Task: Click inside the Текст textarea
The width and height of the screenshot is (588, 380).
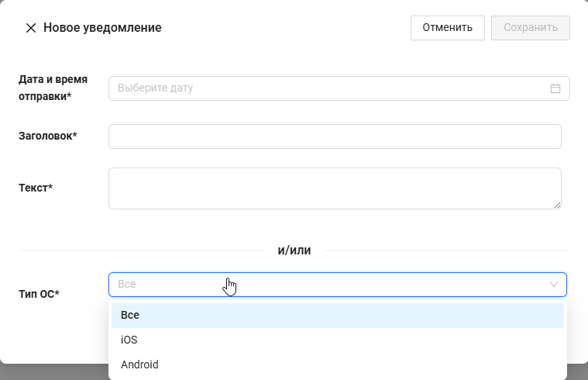Action: click(335, 188)
